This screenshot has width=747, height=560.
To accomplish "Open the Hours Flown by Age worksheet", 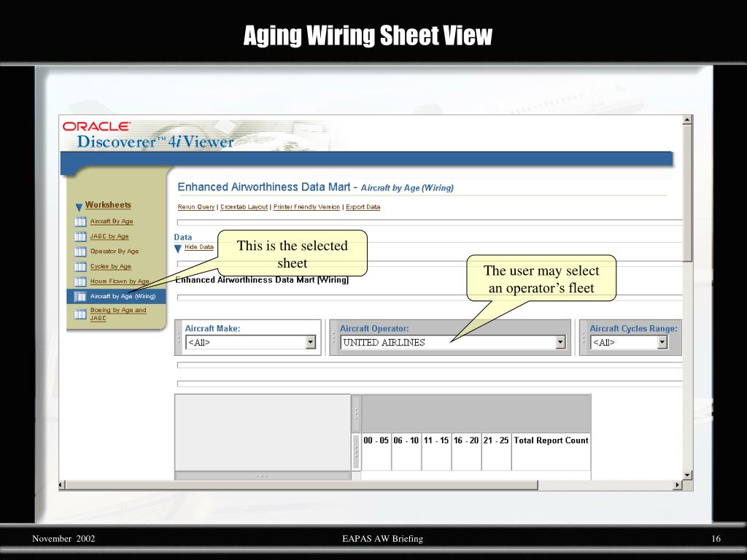I will tap(120, 281).
